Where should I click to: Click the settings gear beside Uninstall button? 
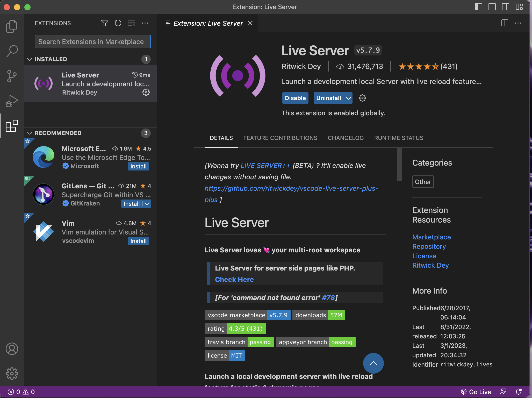[x=362, y=98]
